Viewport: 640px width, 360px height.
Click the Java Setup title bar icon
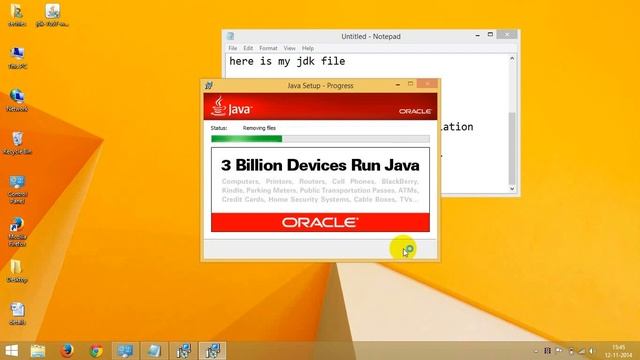(209, 85)
